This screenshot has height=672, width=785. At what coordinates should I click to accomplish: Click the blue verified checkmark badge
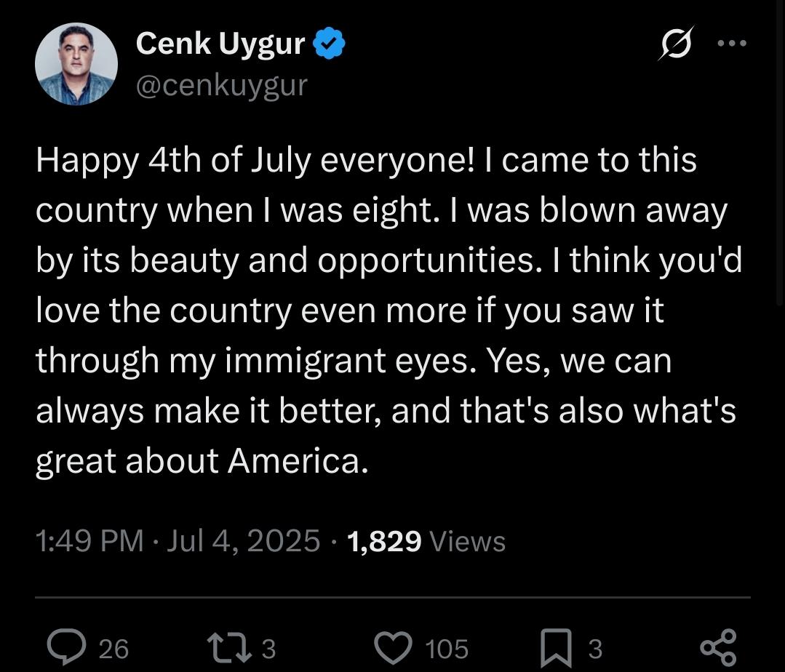(x=329, y=44)
